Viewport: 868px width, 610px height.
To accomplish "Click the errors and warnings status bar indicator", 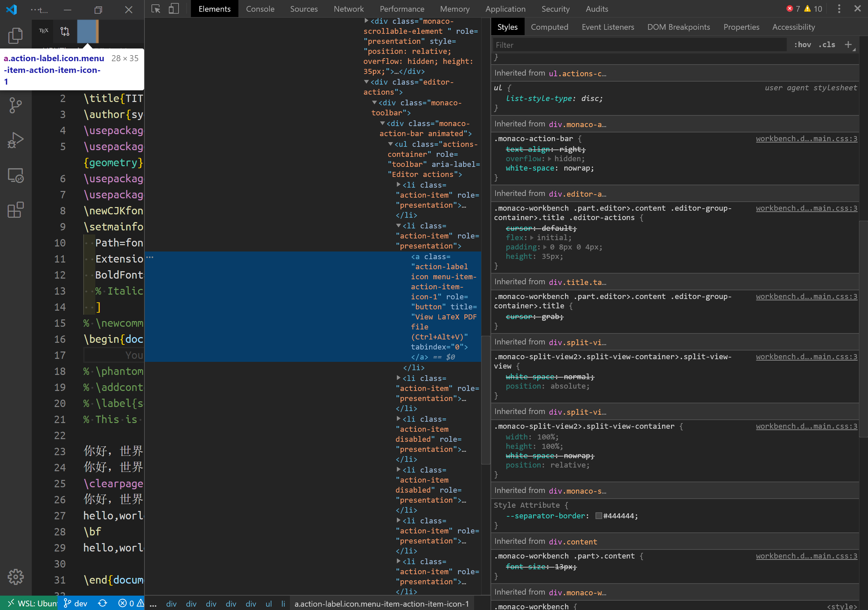I will [x=130, y=604].
